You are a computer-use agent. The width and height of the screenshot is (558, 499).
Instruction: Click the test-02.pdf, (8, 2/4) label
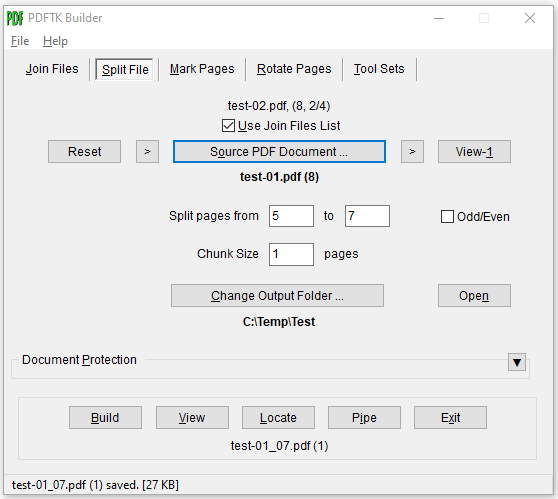pos(279,106)
